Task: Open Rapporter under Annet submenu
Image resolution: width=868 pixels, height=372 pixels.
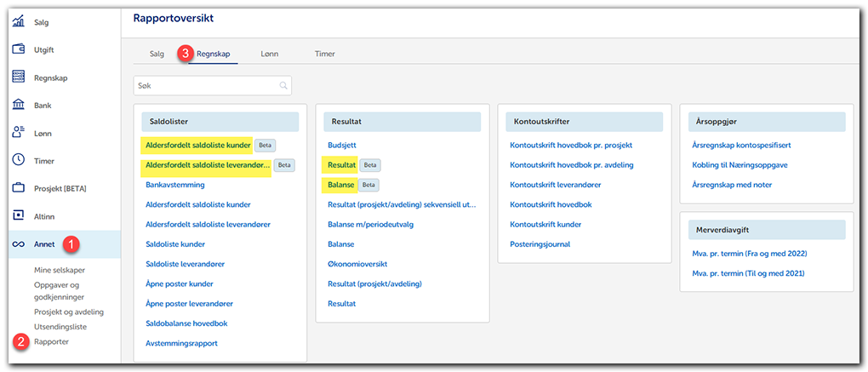Action: (51, 341)
